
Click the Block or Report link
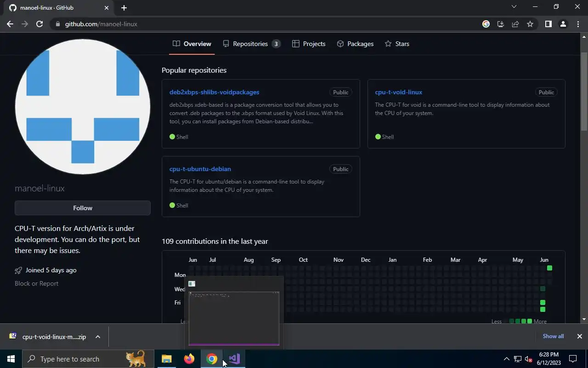point(36,283)
